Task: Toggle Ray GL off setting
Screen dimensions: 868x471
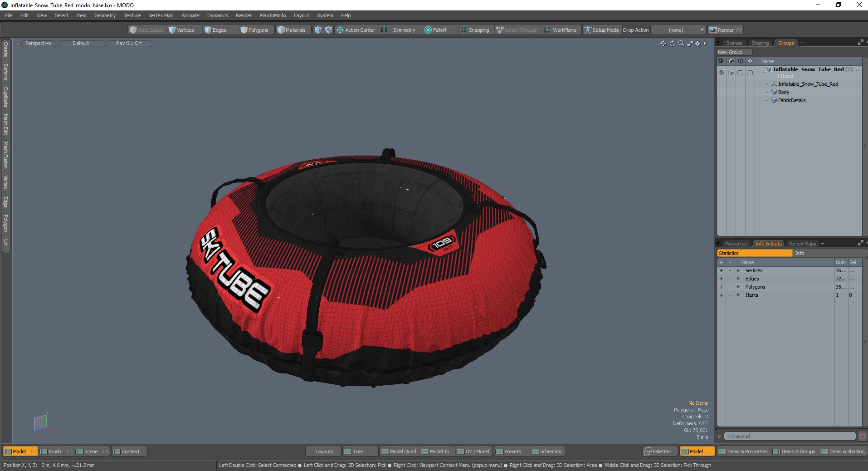Action: point(129,44)
